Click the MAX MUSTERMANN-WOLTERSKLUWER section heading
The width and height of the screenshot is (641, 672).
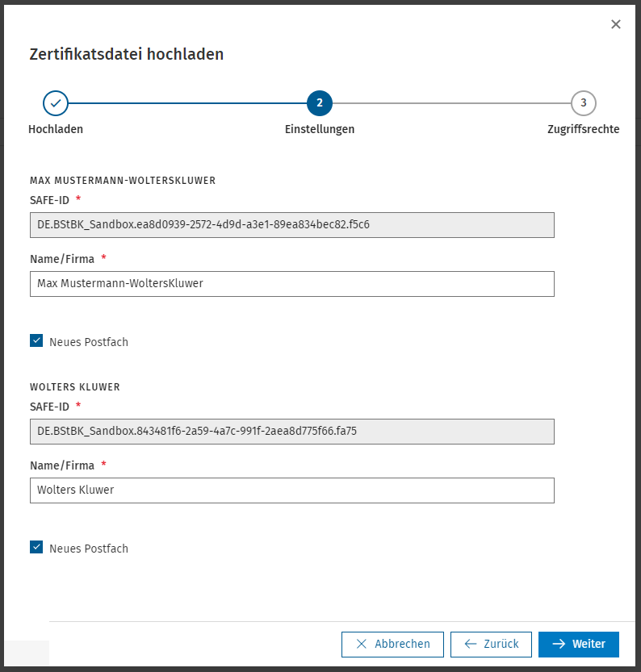(123, 181)
